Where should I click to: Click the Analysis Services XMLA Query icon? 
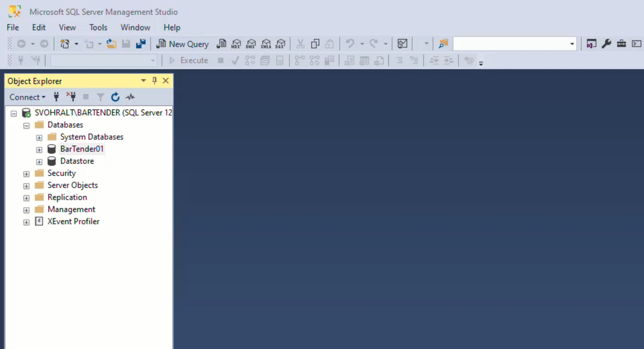[266, 44]
